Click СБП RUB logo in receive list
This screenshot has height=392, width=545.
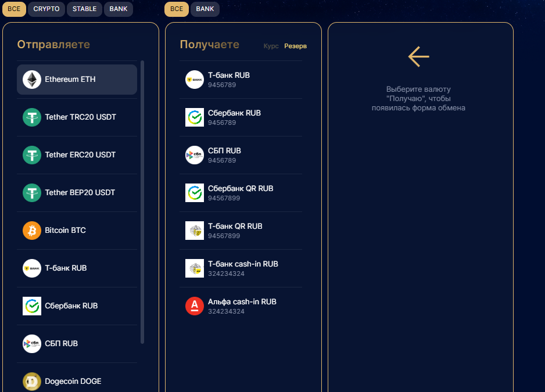coord(195,155)
